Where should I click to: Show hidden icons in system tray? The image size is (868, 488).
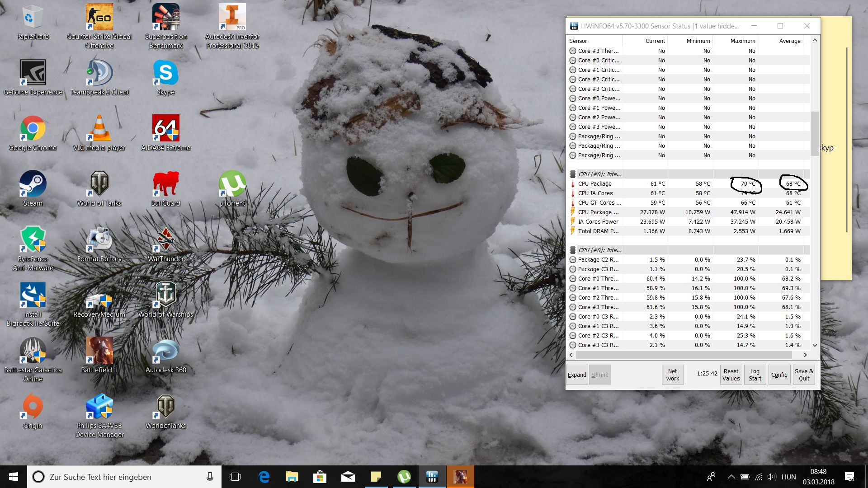(x=731, y=477)
